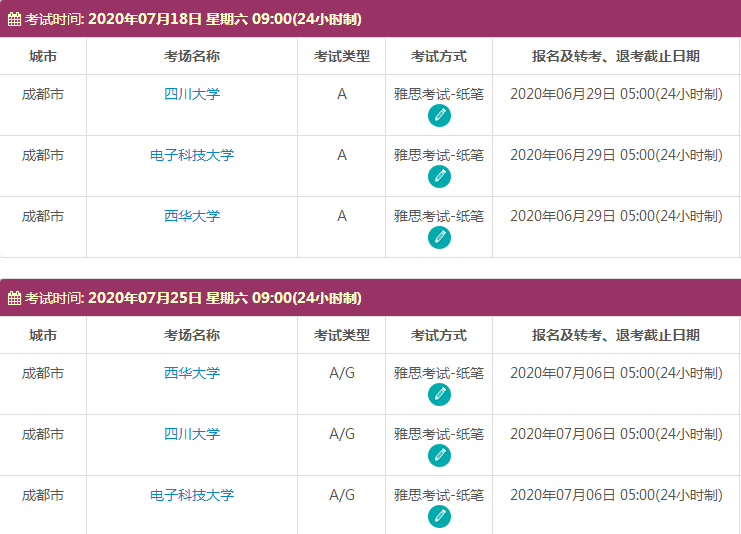The height and width of the screenshot is (534, 741).
Task: Click the calendar icon beside the 07月25日 exam time
Action: 14,298
